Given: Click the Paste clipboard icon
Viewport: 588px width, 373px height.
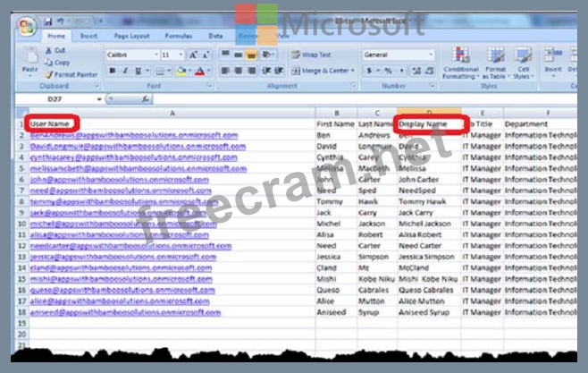Looking at the screenshot, I should pos(29,56).
